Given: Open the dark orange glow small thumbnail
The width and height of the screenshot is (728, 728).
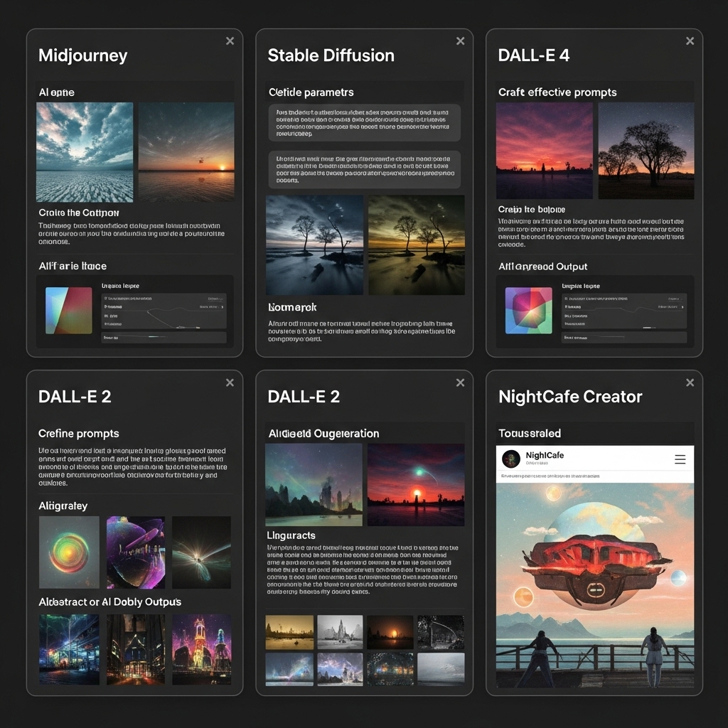Looking at the screenshot, I should [390, 632].
